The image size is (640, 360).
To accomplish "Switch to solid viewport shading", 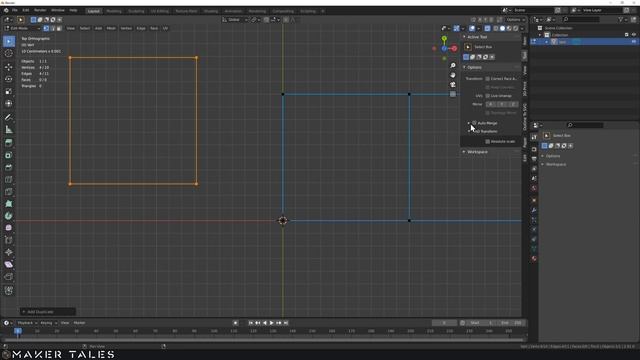I will tap(502, 28).
